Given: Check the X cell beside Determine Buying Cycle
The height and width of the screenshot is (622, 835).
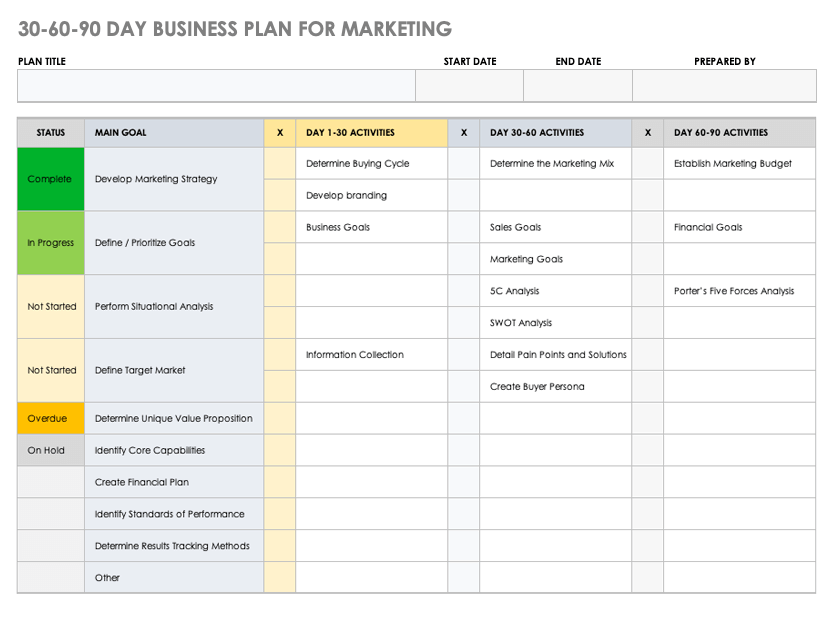Looking at the screenshot, I should tap(280, 164).
